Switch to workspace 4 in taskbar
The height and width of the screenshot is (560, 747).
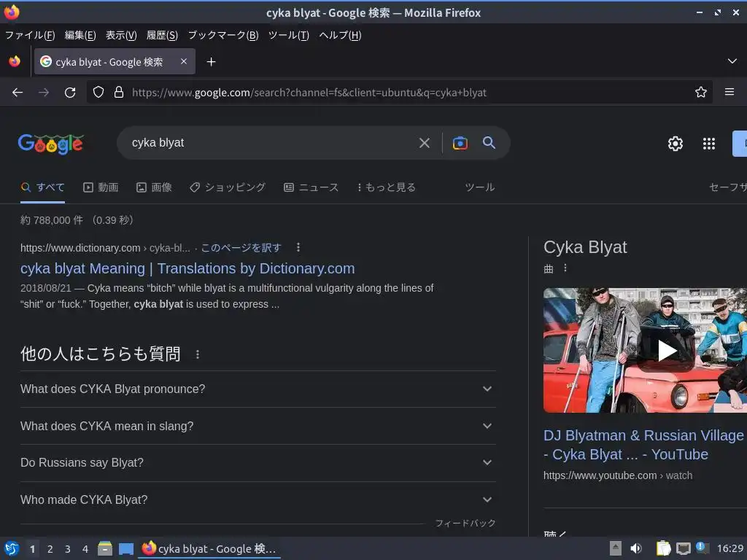pyautogui.click(x=85, y=549)
